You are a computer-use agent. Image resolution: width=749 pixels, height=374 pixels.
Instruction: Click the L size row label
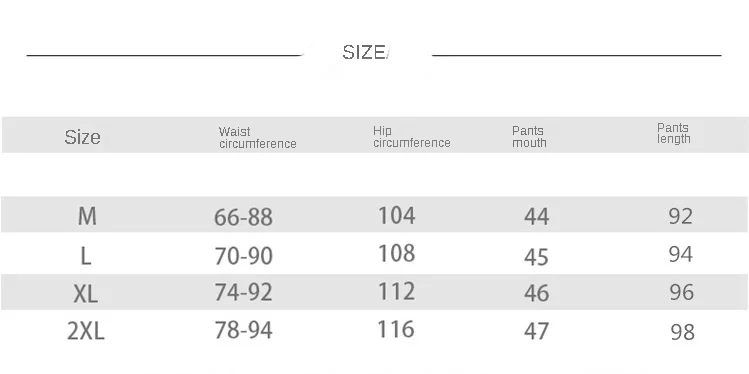click(x=86, y=256)
